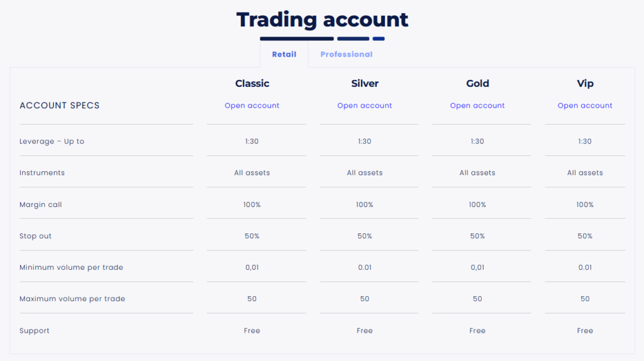Select the Leverage – Up to row label
Screen dimensions: 644x361
[52, 142]
